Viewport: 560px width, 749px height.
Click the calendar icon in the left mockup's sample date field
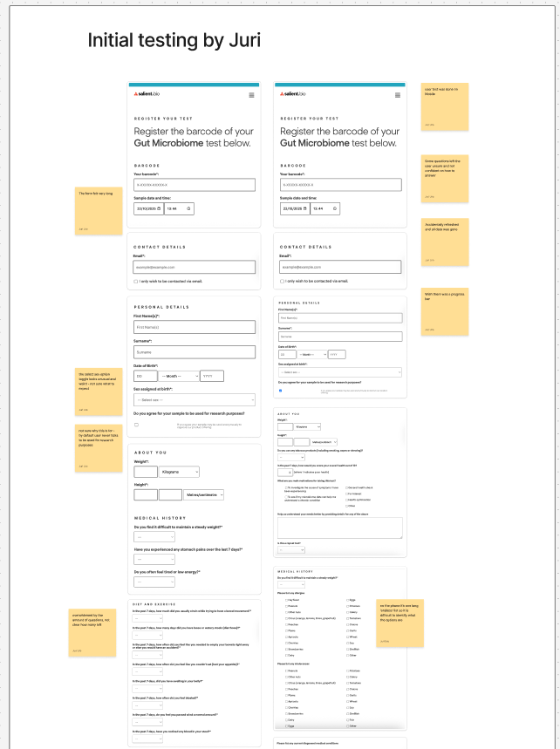point(159,208)
